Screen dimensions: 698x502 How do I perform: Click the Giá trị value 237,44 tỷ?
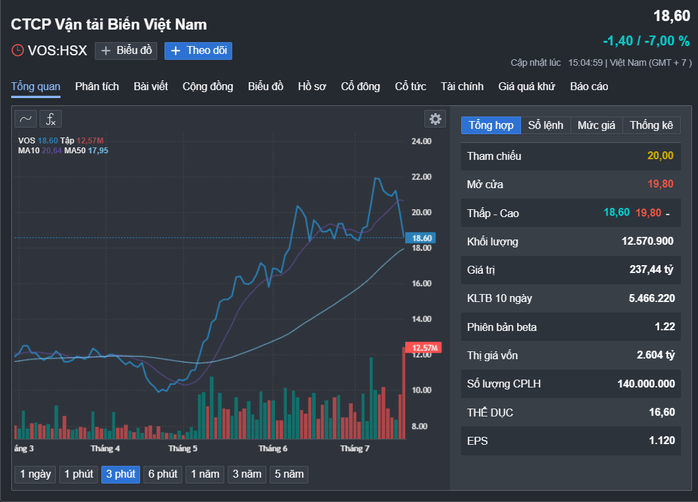point(651,270)
